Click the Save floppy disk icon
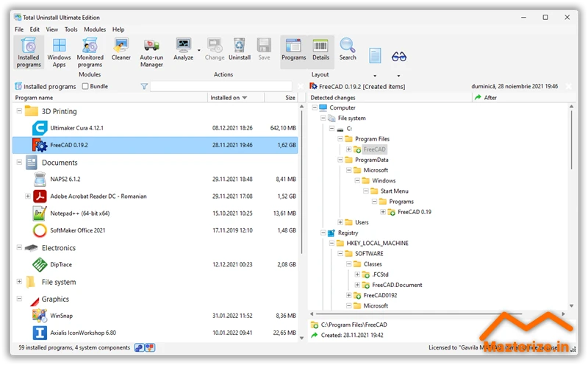Screen dimensions: 588x365 click(264, 46)
